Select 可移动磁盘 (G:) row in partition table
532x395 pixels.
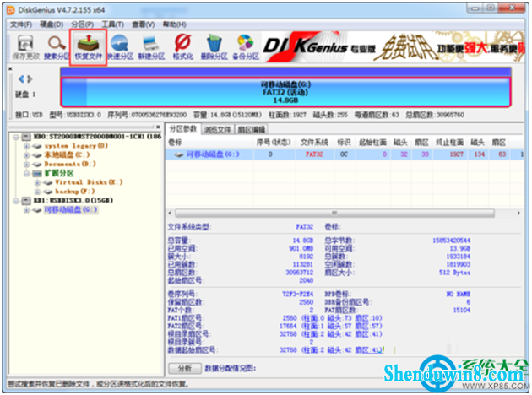click(345, 154)
